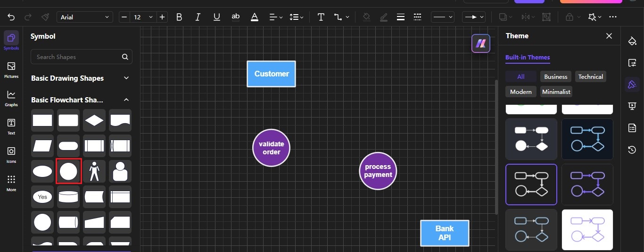Open the Symbols sidebar panel

[11, 41]
